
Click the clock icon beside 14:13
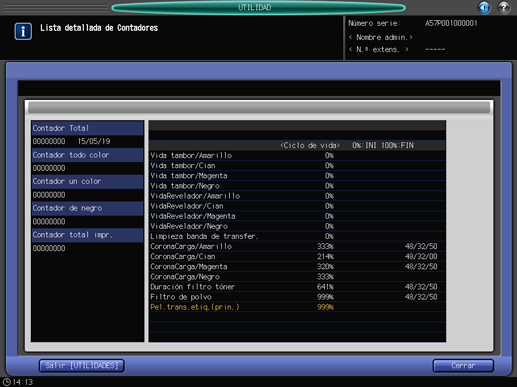[7, 382]
